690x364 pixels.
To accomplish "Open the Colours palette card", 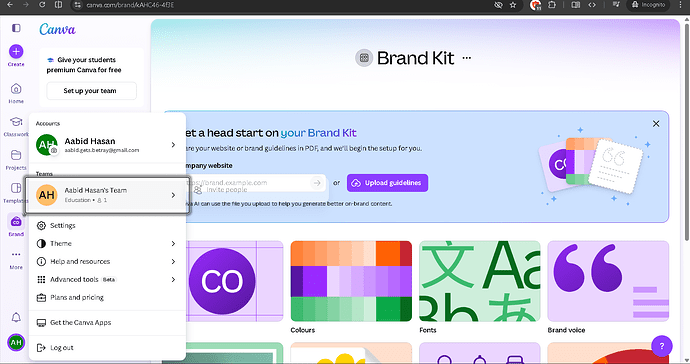I will (351, 281).
